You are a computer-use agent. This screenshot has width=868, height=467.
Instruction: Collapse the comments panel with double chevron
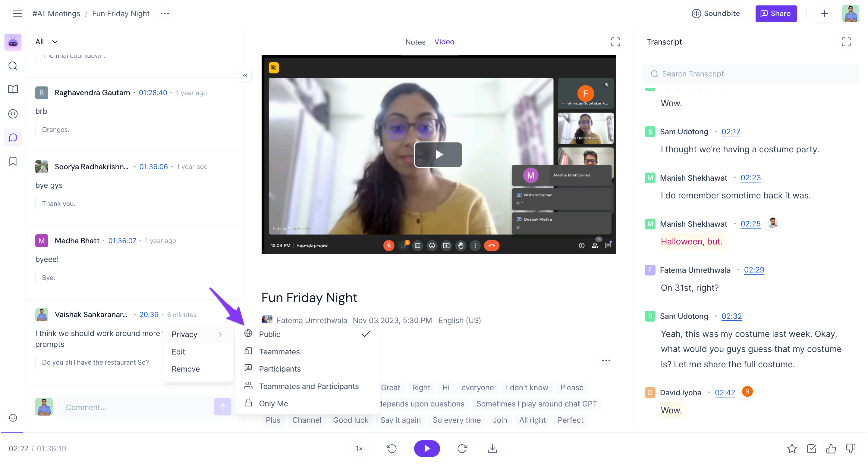coord(245,75)
